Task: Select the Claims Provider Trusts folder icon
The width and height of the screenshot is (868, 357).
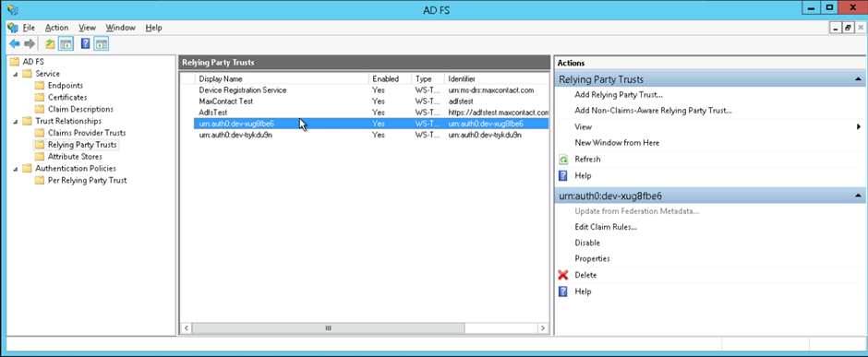Action: click(x=40, y=133)
